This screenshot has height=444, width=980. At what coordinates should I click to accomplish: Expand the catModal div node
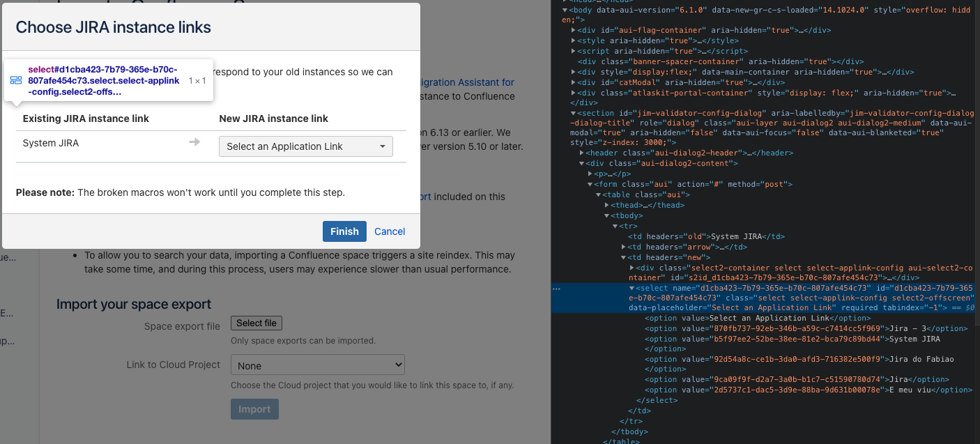[573, 82]
